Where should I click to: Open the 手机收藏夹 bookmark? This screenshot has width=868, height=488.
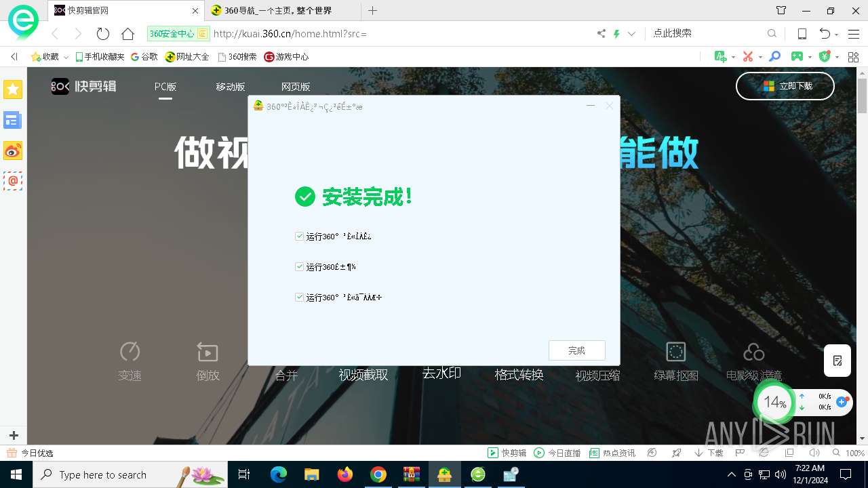[x=100, y=57]
